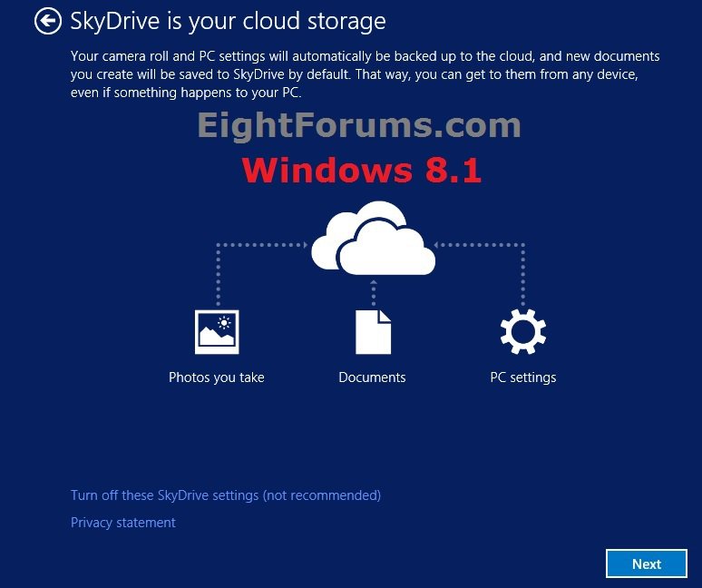Open the Privacy statement link
702x588 pixels.
tap(123, 523)
